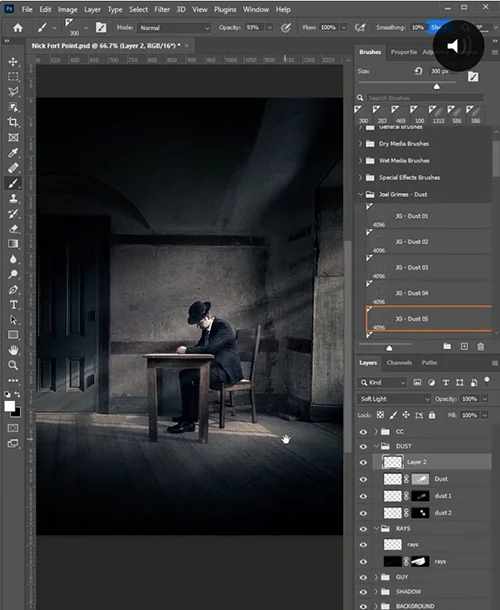Click the brush thumbnail size slider
Image resolution: width=500 pixels, height=610 pixels.
pyautogui.click(x=389, y=348)
